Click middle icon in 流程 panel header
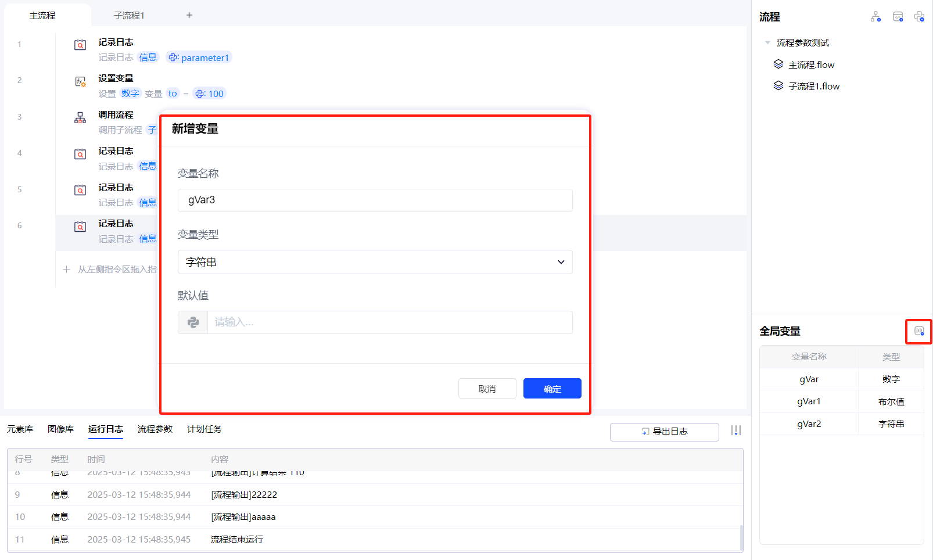933x560 pixels. [x=898, y=17]
